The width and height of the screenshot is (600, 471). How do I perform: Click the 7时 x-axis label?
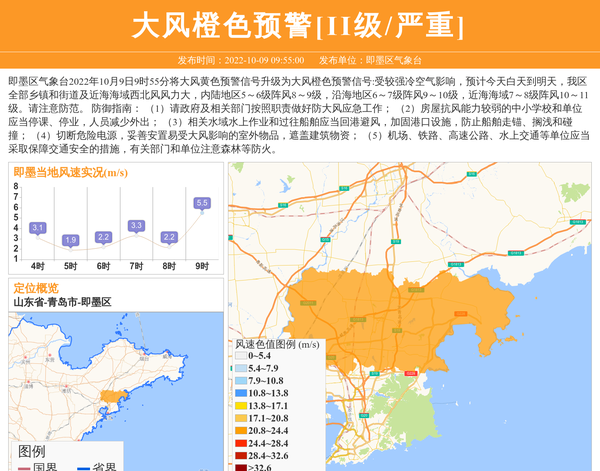[136, 266]
